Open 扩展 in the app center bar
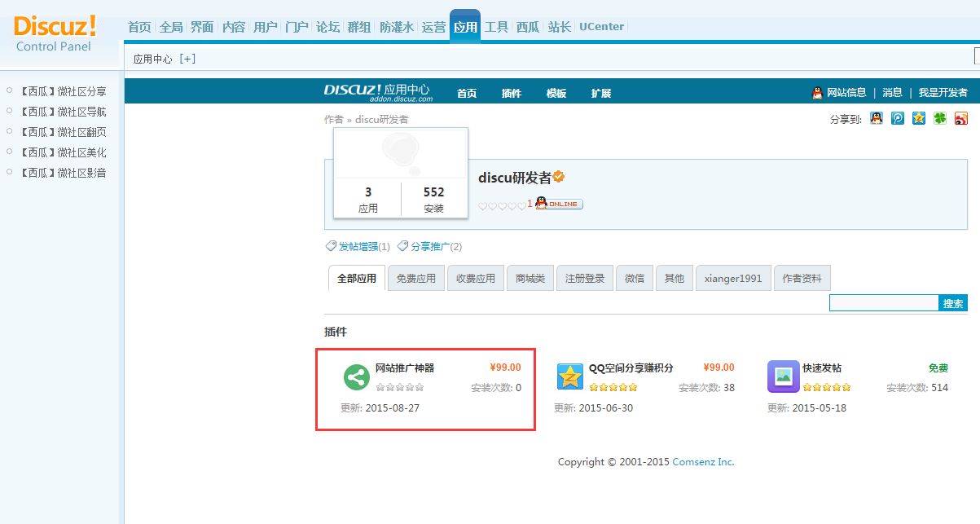Screen dimensions: 980x524 click(601, 93)
